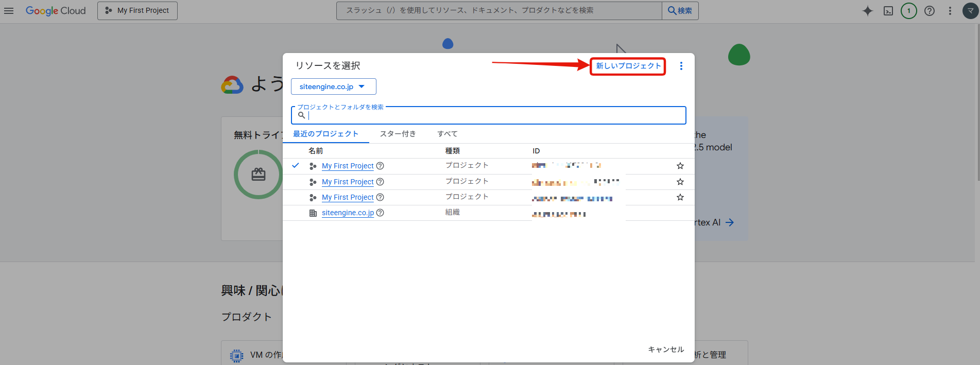
Task: Click the ID column header
Action: [x=536, y=151]
